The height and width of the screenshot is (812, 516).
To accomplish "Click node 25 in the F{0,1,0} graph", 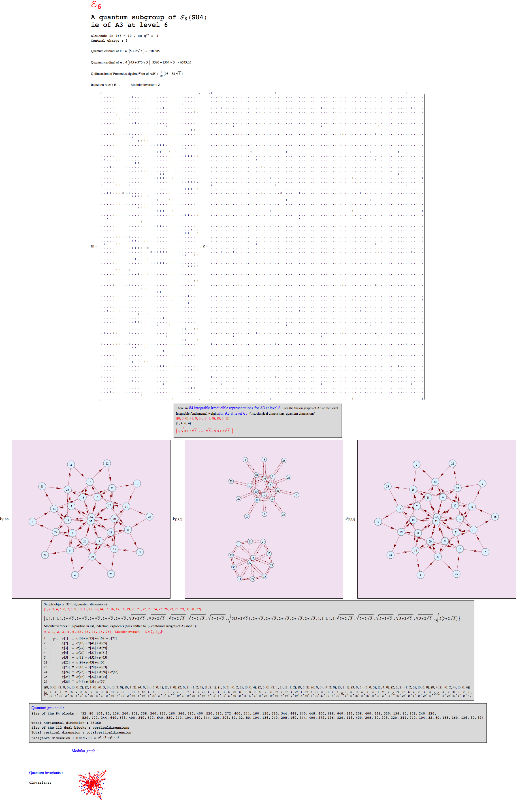I will coord(284,461).
